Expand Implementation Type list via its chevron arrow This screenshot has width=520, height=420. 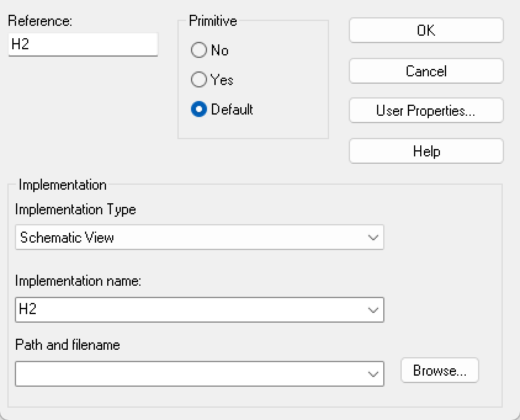click(x=373, y=238)
